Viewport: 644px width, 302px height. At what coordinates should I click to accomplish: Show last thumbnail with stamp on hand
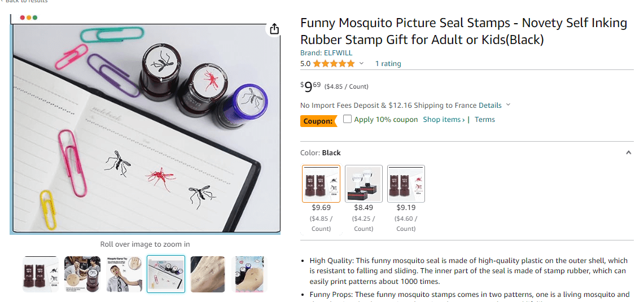click(x=249, y=274)
